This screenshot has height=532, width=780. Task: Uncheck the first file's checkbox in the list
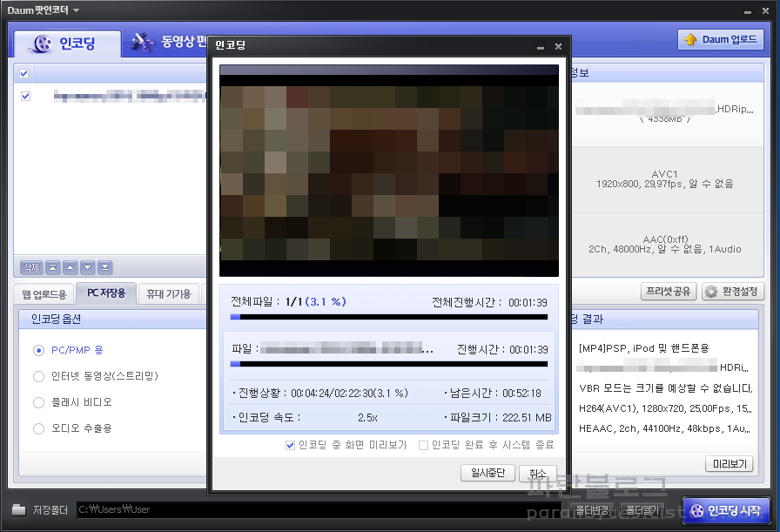(25, 96)
